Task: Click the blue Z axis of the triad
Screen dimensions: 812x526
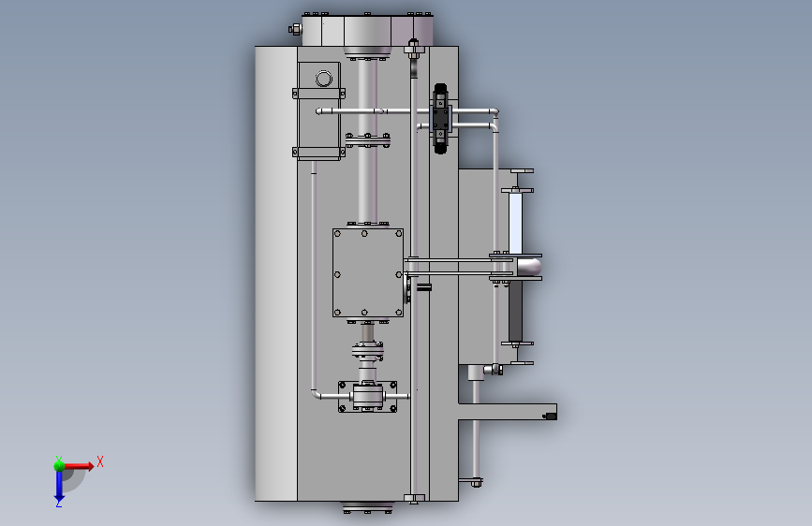Action: [59, 487]
